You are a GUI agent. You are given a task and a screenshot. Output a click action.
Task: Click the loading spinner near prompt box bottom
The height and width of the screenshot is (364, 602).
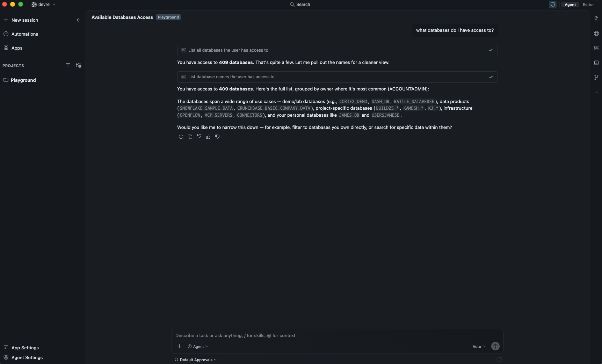pos(499,359)
